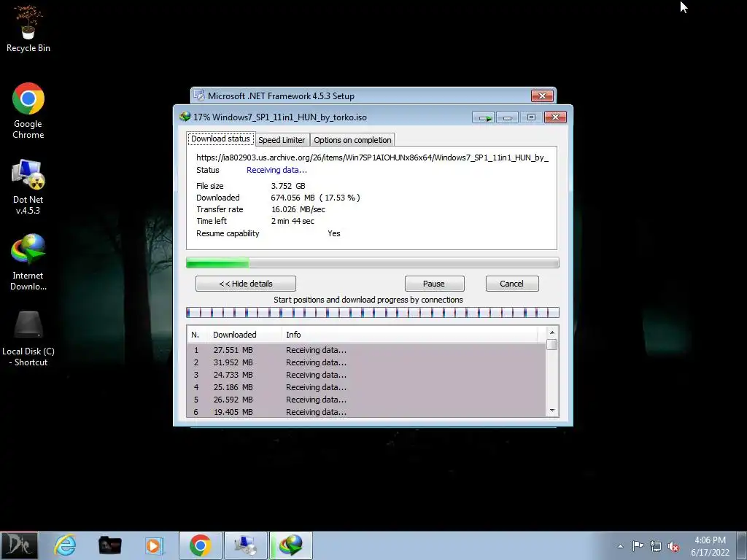Select connection row 1 with 27.551 MB
The width and height of the screenshot is (747, 560).
pyautogui.click(x=366, y=350)
